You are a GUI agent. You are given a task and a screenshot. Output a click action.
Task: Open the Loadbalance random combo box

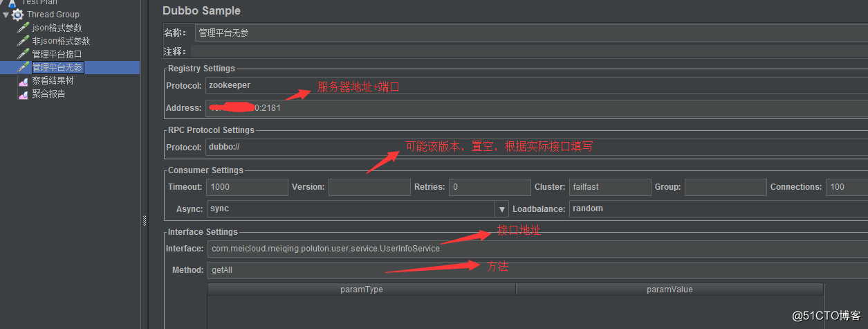pyautogui.click(x=719, y=209)
